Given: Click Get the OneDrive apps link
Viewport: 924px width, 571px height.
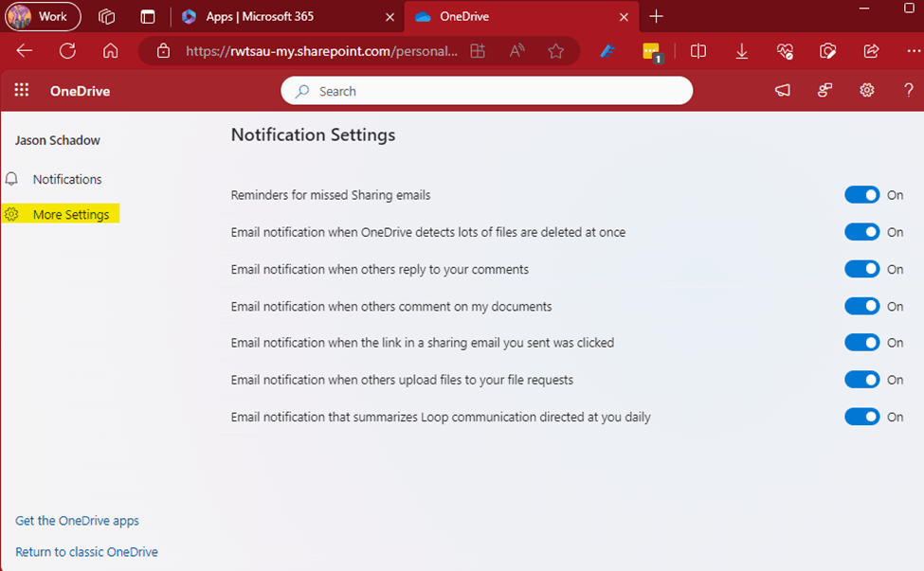Looking at the screenshot, I should (x=77, y=521).
